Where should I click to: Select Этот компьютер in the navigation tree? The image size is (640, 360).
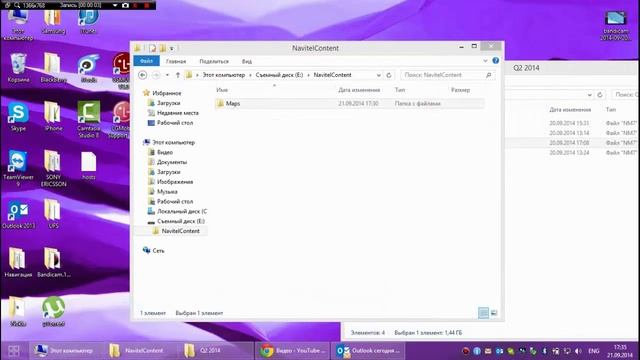pyautogui.click(x=173, y=142)
